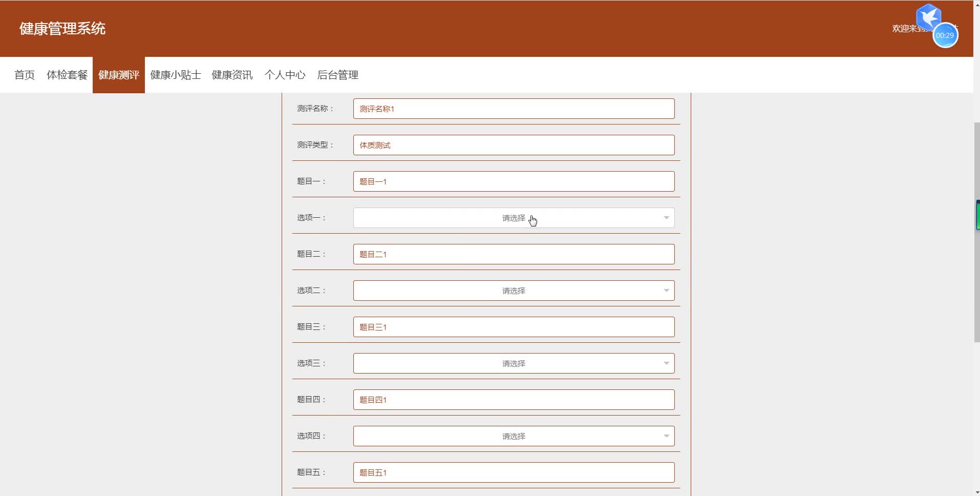Click the Thunder download icon in header
Viewport: 980px width, 496px height.
(928, 17)
